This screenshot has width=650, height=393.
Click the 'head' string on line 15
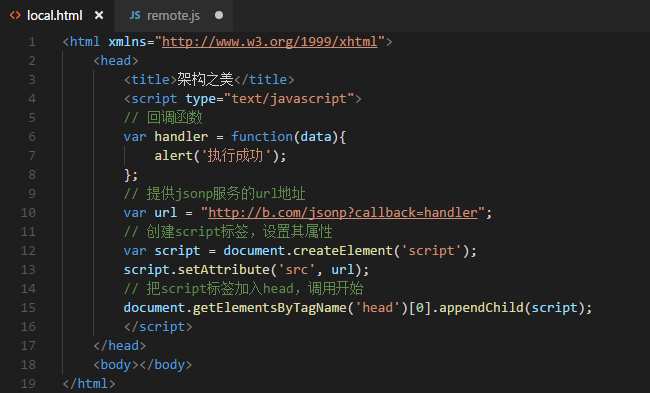[378, 308]
